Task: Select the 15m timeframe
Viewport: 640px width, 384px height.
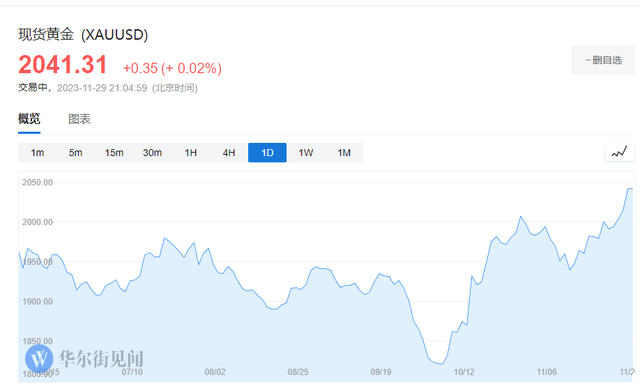Action: (x=114, y=153)
